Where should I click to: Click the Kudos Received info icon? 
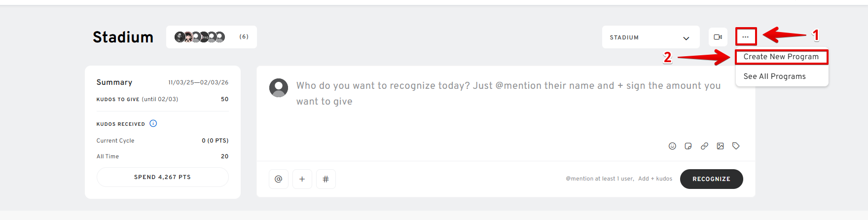tap(153, 123)
